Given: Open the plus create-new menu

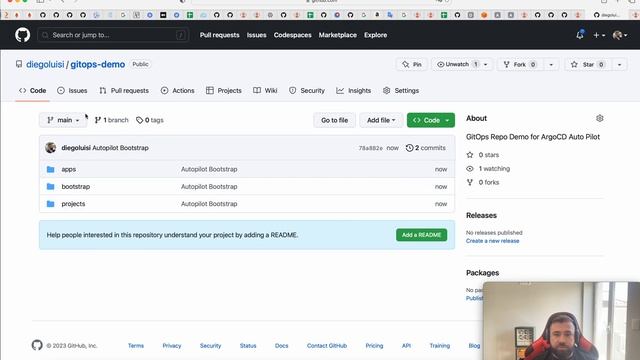Looking at the screenshot, I should point(599,36).
